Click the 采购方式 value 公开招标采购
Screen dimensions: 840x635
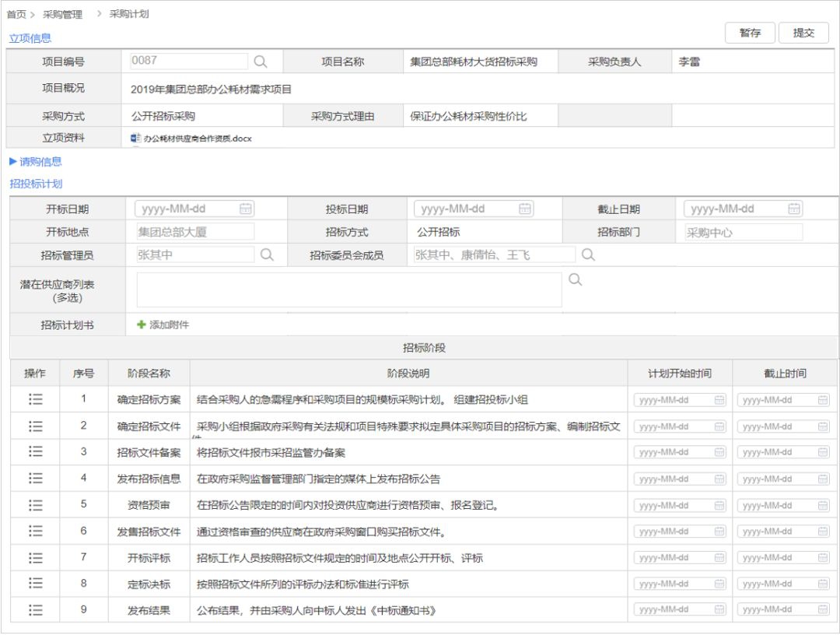click(x=163, y=116)
